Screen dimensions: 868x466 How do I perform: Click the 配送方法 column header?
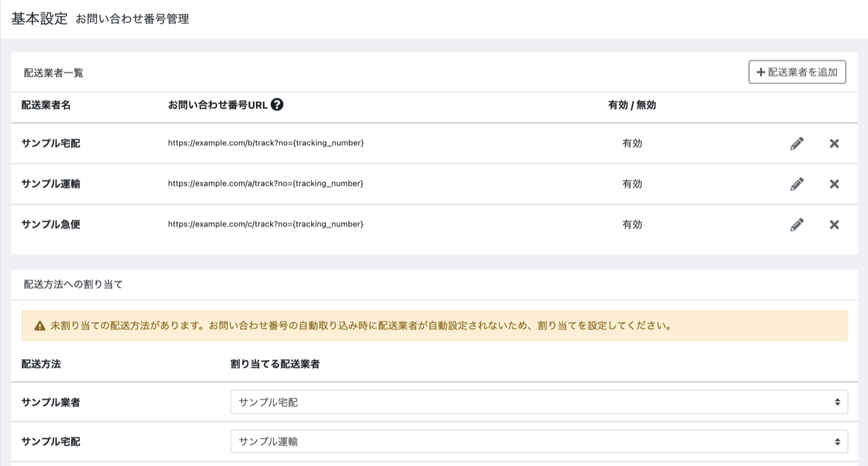click(x=41, y=364)
